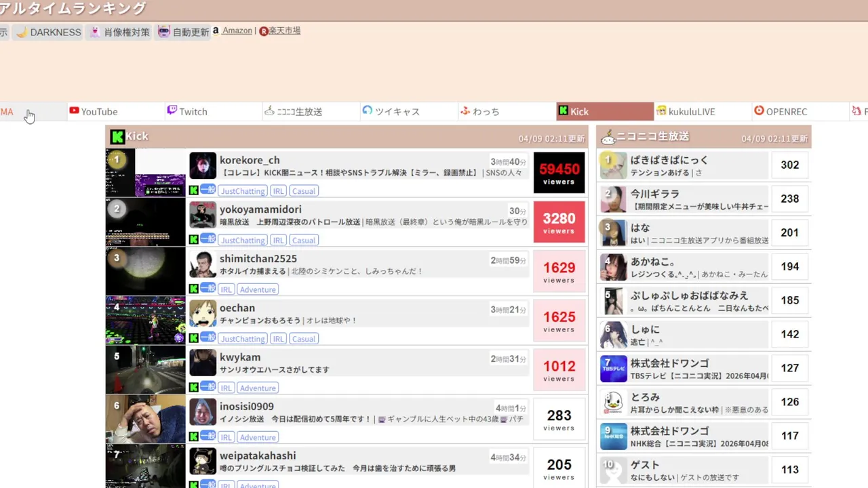Click inosisi0909 avatar icon

[x=203, y=412]
